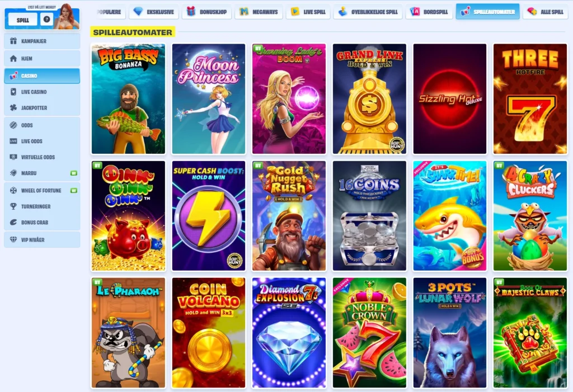This screenshot has width=573, height=392.
Task: Open Moon Princess game tile
Action: [x=209, y=98]
